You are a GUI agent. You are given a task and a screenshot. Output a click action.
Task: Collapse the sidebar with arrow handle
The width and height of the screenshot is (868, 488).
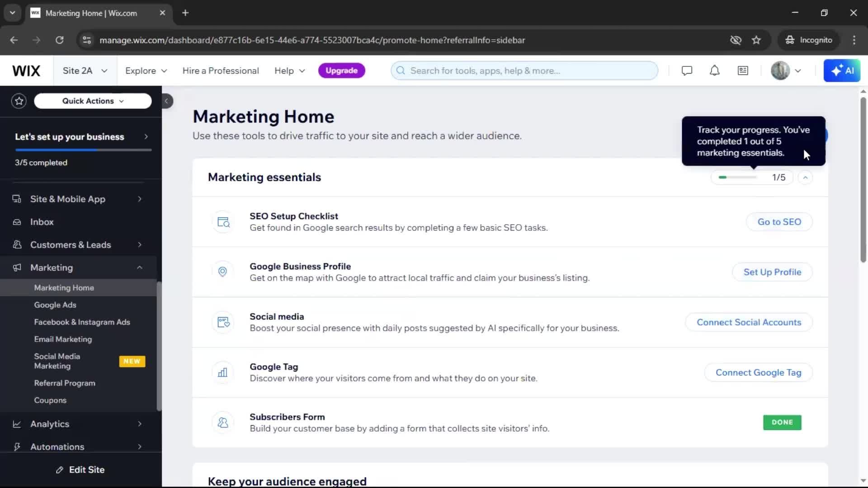[x=166, y=101]
